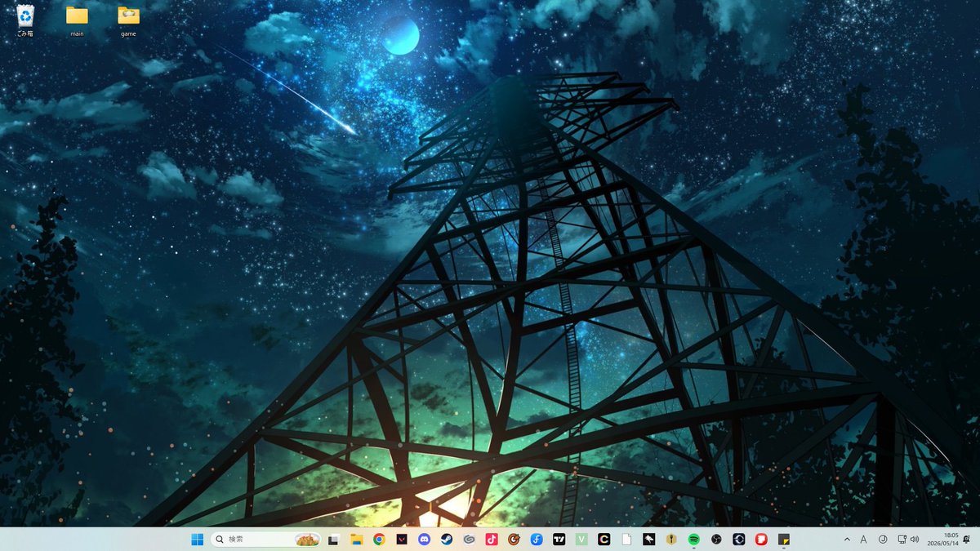Open the blank white document icon
This screenshot has height=551, width=980.
[626, 540]
